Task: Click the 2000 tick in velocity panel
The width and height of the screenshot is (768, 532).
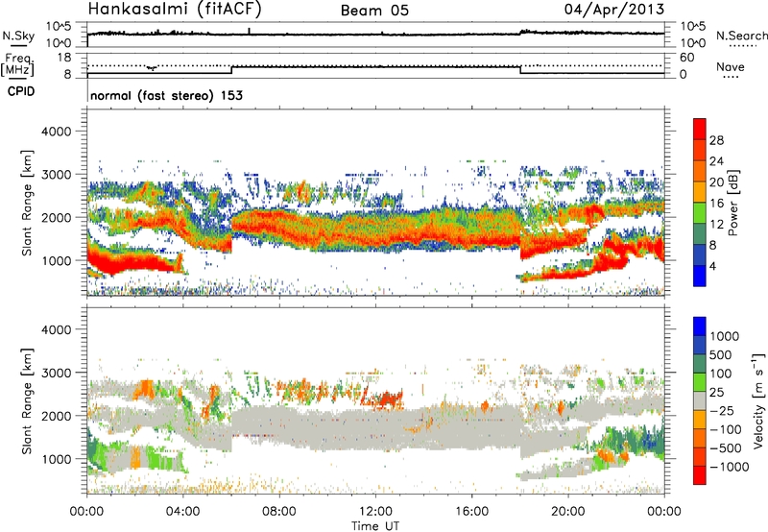Action: (56, 416)
